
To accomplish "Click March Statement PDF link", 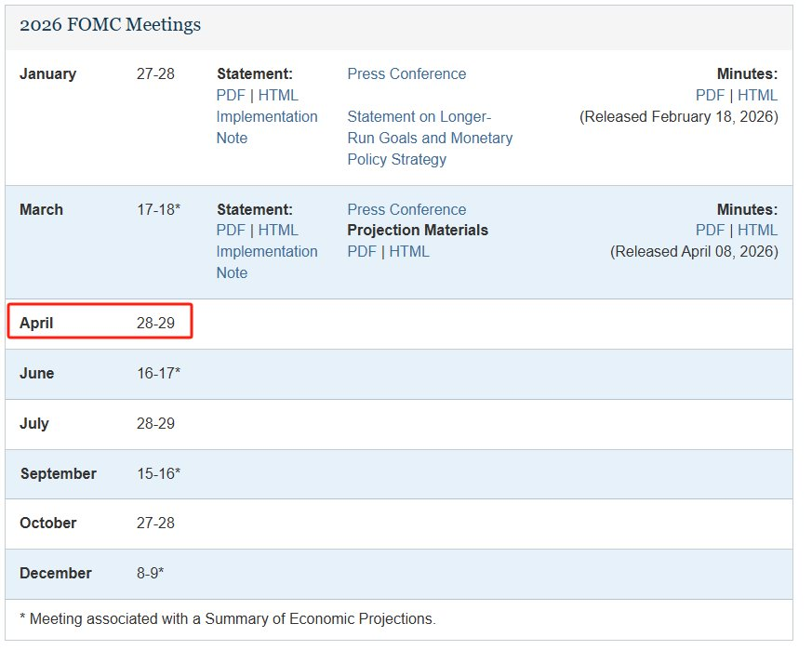I will (x=231, y=230).
